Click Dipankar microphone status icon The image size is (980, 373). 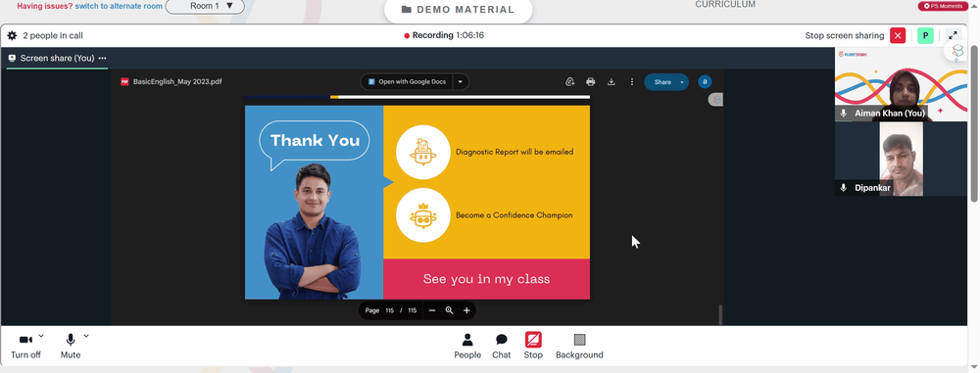click(843, 187)
